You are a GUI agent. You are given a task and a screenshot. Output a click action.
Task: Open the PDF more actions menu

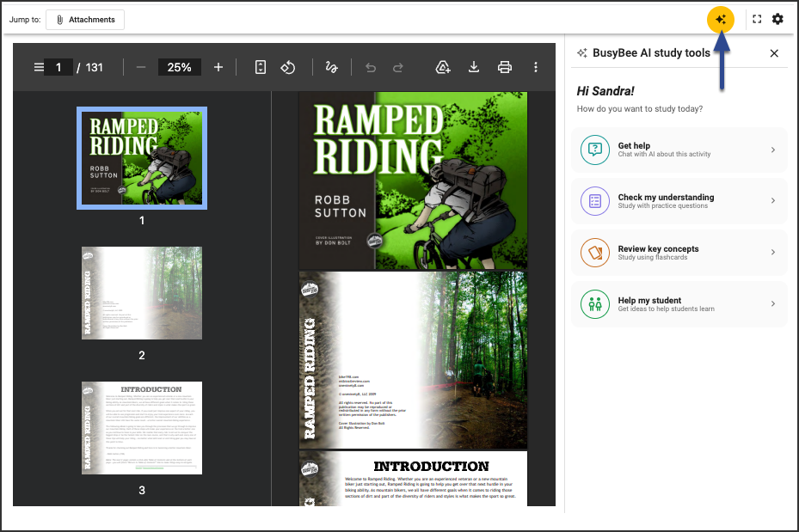(536, 67)
